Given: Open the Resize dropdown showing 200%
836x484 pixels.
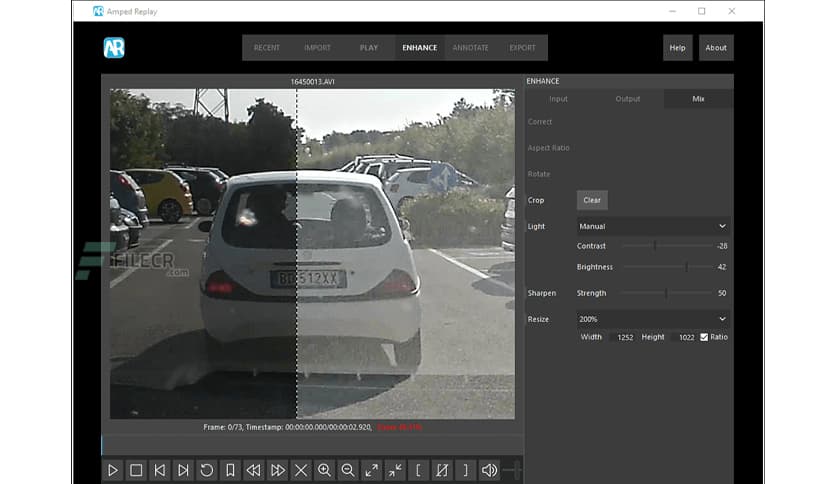Looking at the screenshot, I should tap(653, 319).
